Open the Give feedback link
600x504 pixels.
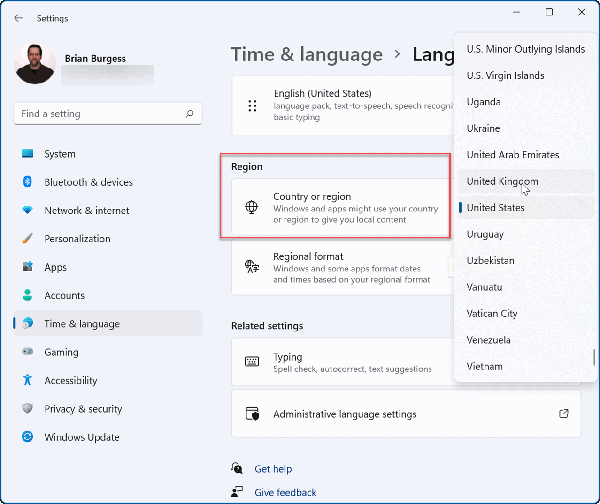tap(285, 493)
